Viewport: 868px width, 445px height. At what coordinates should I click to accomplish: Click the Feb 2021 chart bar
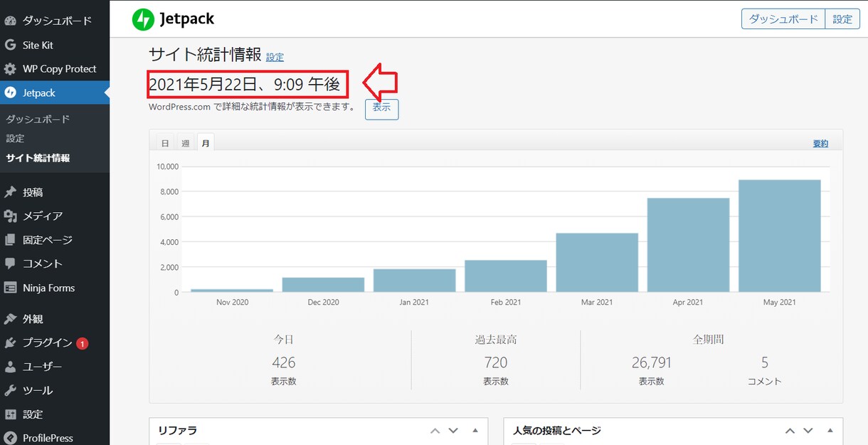pos(506,276)
